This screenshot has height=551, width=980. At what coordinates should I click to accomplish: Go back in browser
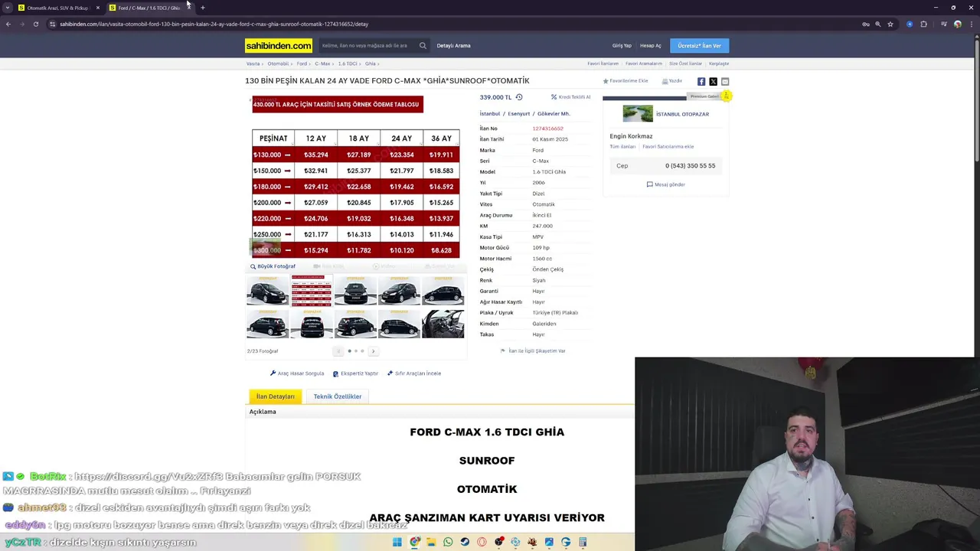8,24
